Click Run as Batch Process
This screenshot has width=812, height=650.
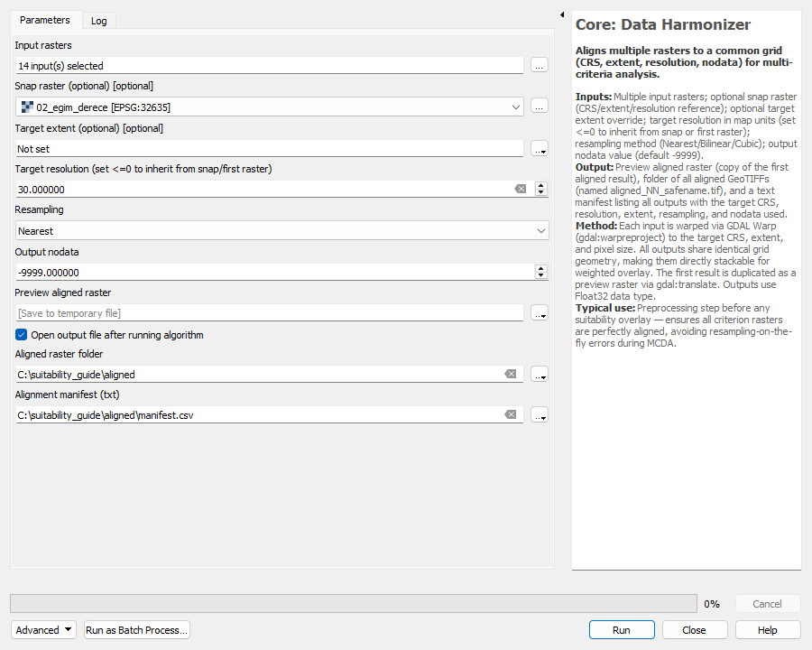click(137, 630)
